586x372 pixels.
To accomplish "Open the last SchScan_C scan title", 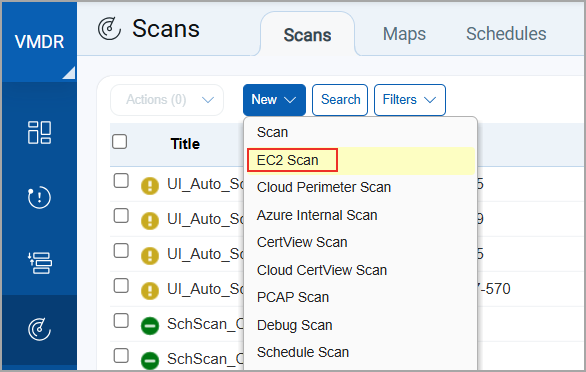I will coord(206,359).
